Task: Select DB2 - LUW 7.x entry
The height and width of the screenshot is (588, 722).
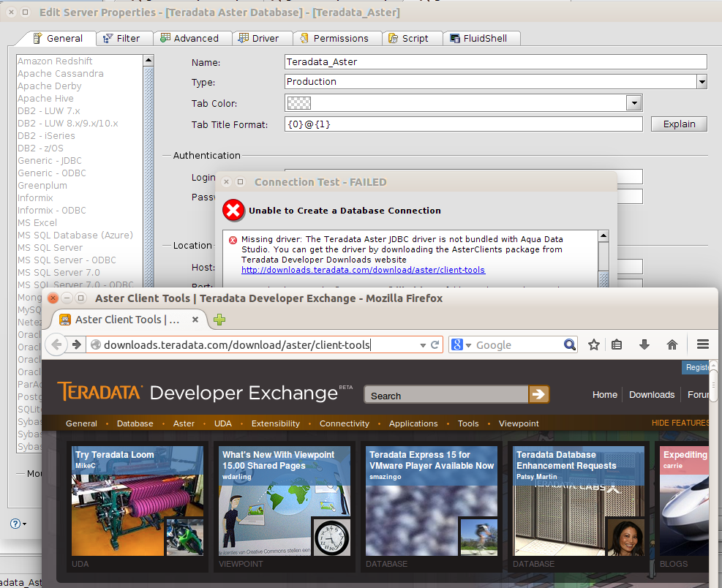Action: click(x=49, y=110)
